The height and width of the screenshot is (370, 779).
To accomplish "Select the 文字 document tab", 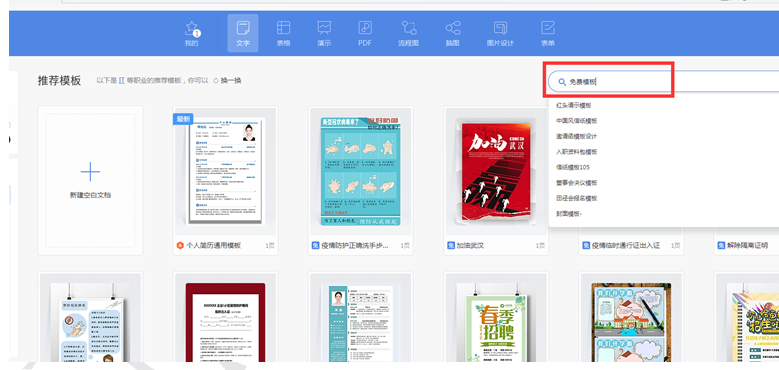I will click(243, 33).
